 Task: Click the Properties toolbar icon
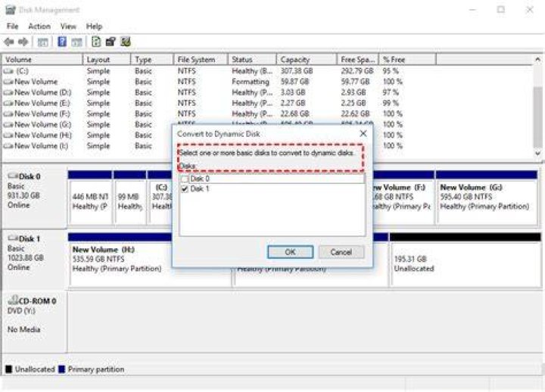(111, 42)
